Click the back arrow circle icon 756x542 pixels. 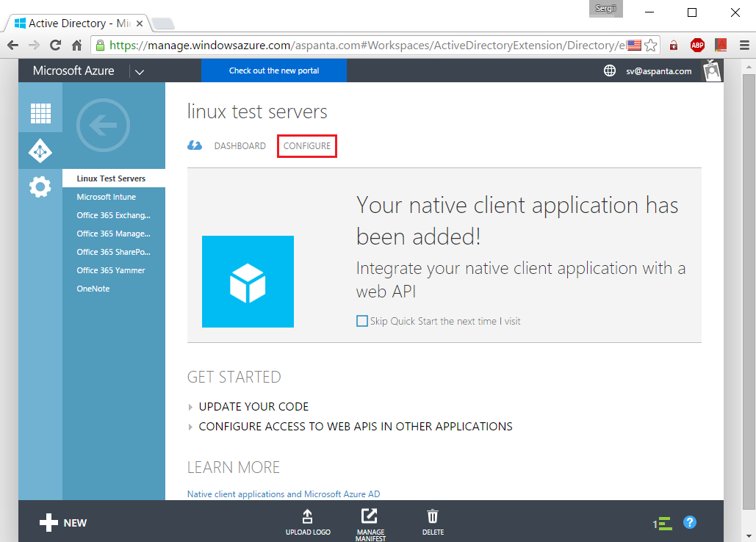click(x=103, y=126)
